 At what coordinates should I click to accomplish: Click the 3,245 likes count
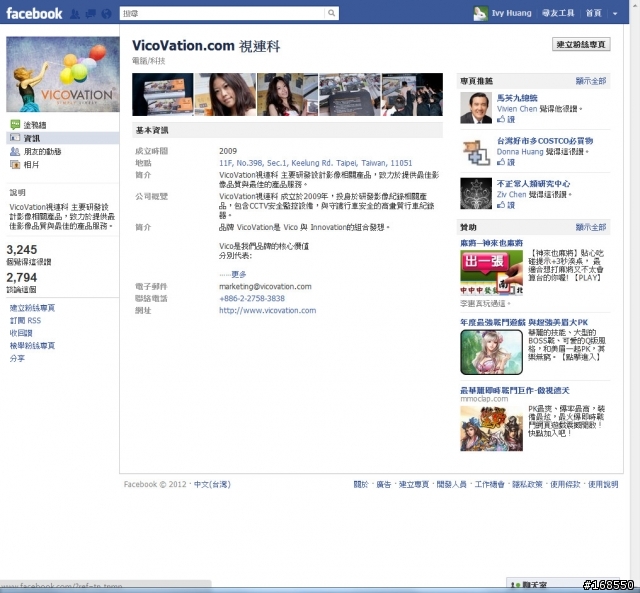pyautogui.click(x=22, y=249)
